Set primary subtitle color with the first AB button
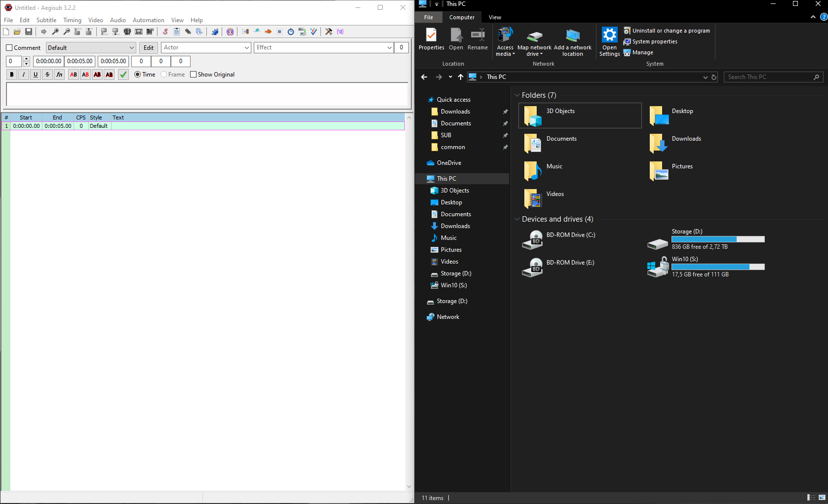The height and width of the screenshot is (504, 828). [73, 74]
